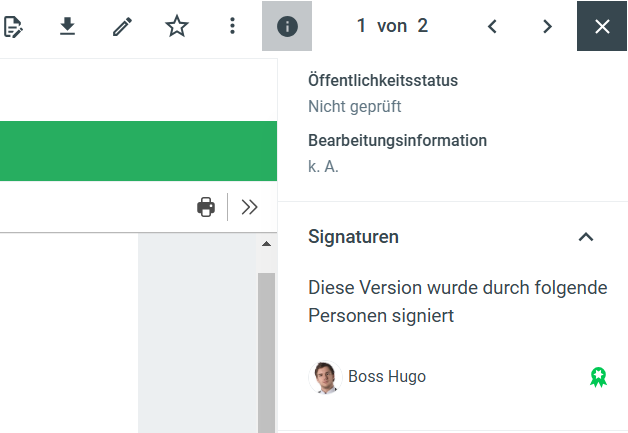
Task: Click Boss Hugo's profile picture
Action: coord(326,377)
